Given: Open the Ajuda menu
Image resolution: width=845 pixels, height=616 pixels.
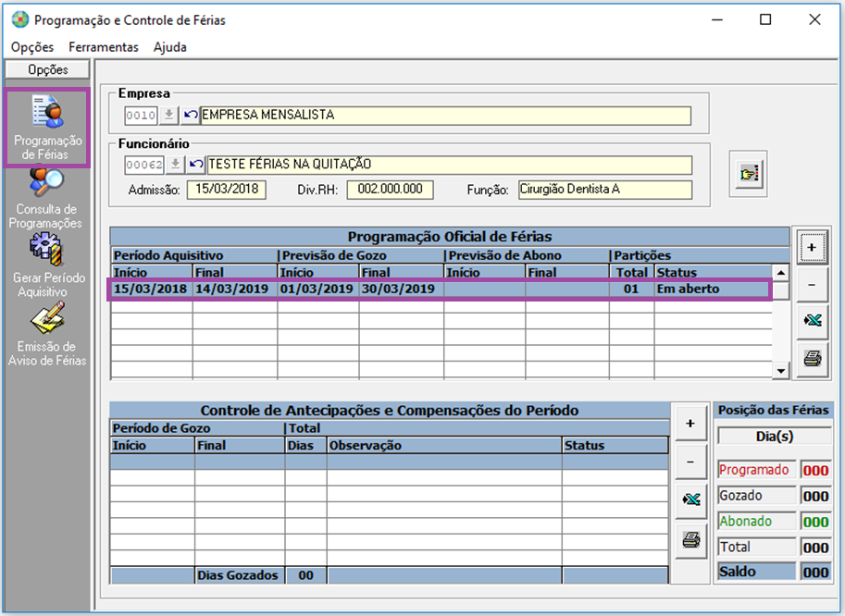Looking at the screenshot, I should coord(169,47).
